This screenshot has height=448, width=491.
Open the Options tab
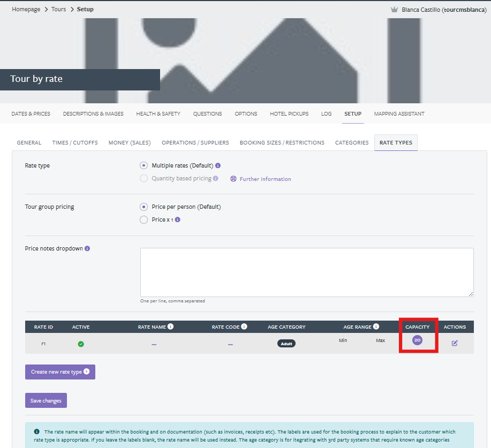246,113
